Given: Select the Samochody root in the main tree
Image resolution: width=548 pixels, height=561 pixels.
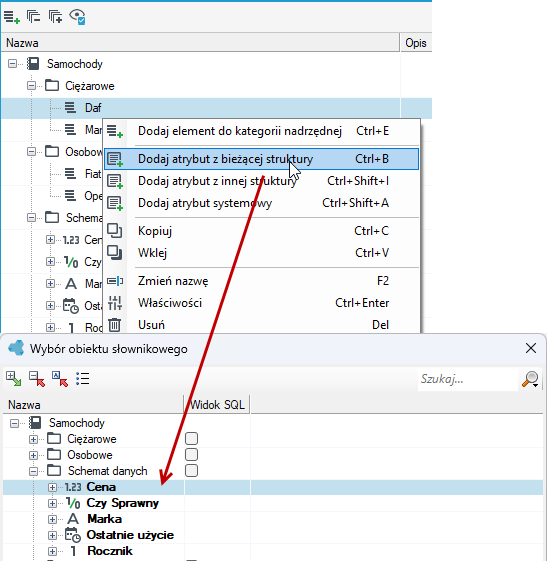Looking at the screenshot, I should pos(75,64).
